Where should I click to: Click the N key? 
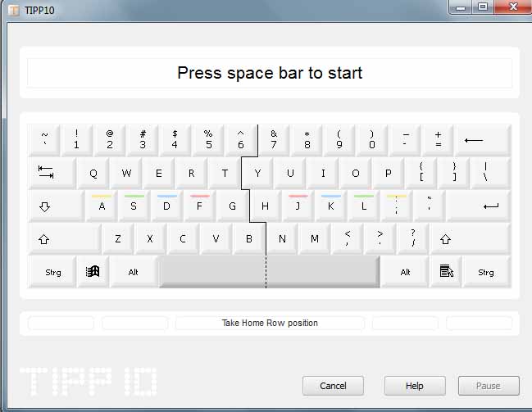(282, 238)
